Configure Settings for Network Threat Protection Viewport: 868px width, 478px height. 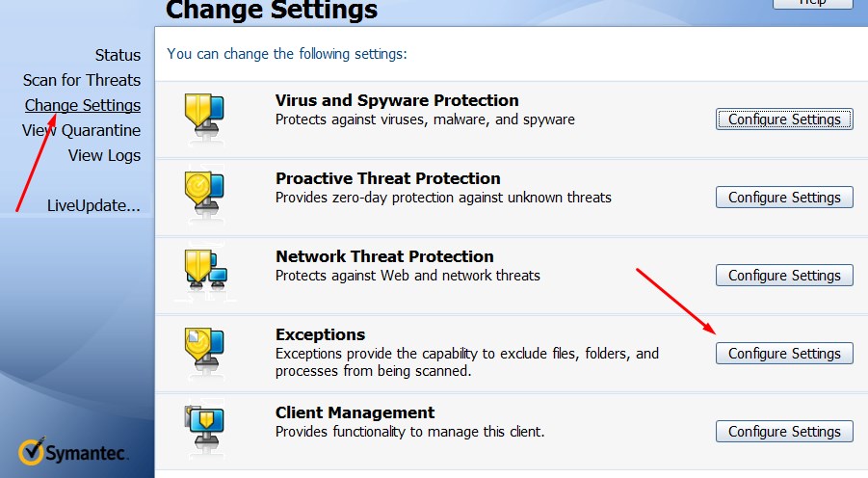pos(784,276)
